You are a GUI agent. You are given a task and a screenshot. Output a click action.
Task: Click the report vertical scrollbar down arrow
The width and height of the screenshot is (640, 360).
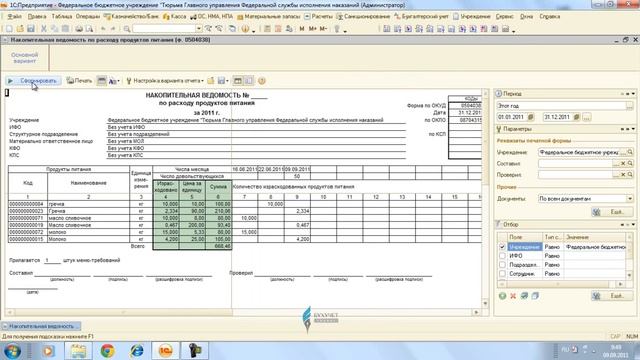point(485,304)
